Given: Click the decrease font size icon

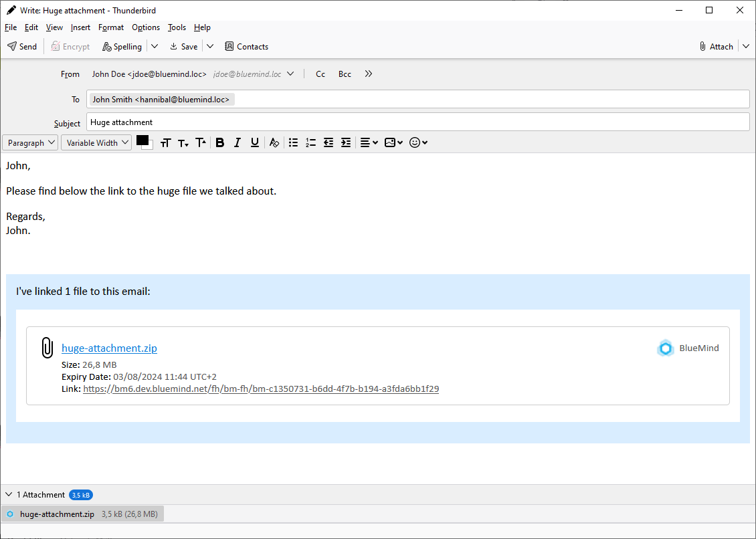Looking at the screenshot, I should [x=183, y=143].
